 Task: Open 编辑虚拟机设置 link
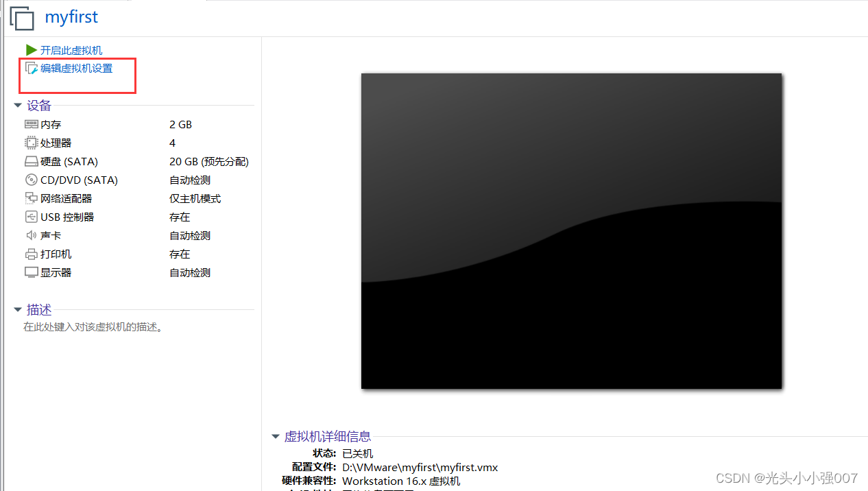point(77,68)
